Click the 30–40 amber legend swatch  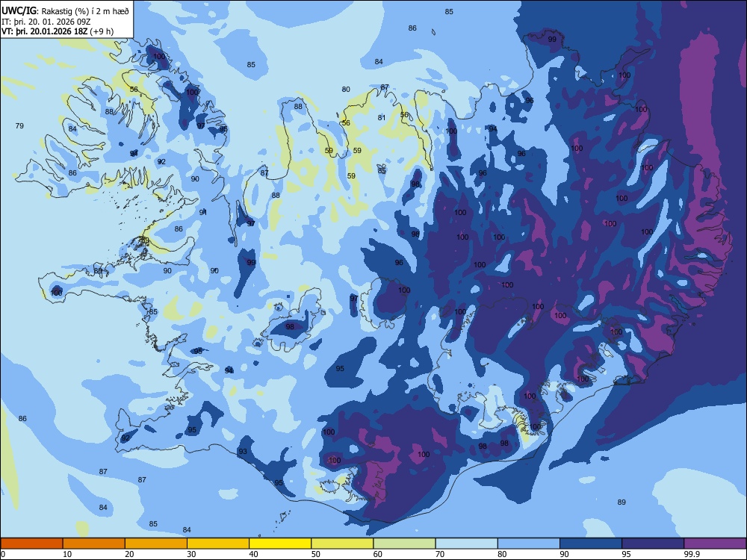pyautogui.click(x=218, y=544)
